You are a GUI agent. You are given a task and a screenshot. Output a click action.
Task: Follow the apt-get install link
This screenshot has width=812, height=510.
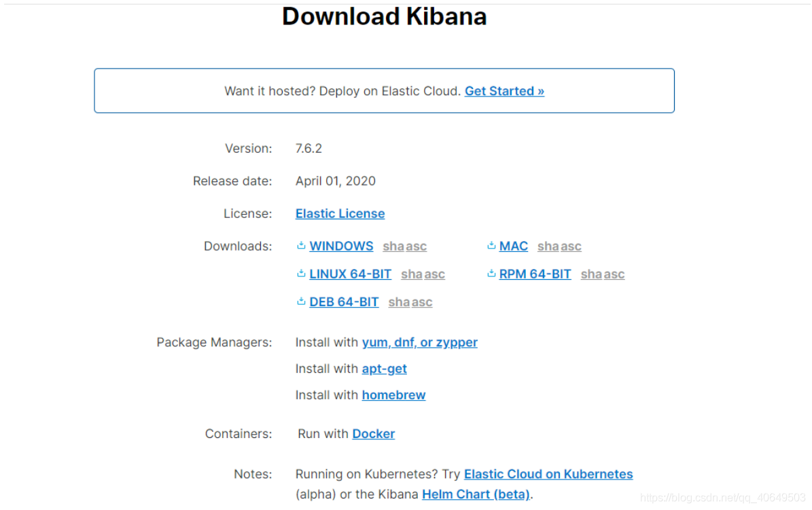click(x=384, y=369)
